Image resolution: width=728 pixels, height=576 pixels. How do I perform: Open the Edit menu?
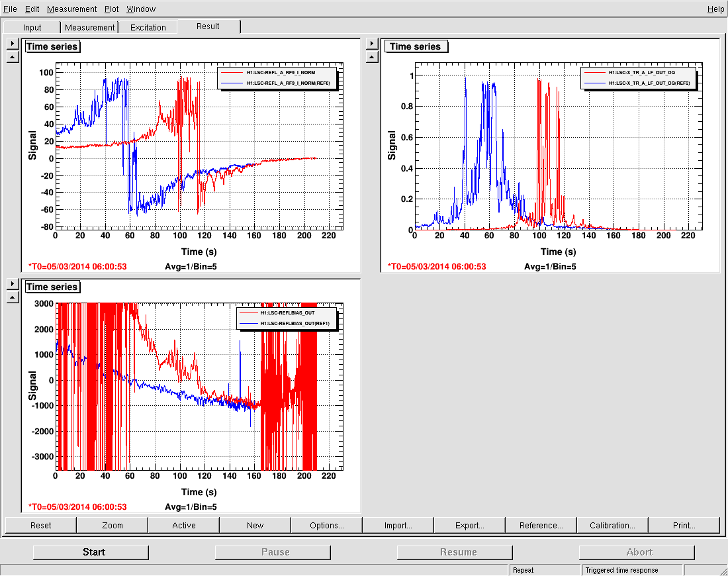(32, 9)
